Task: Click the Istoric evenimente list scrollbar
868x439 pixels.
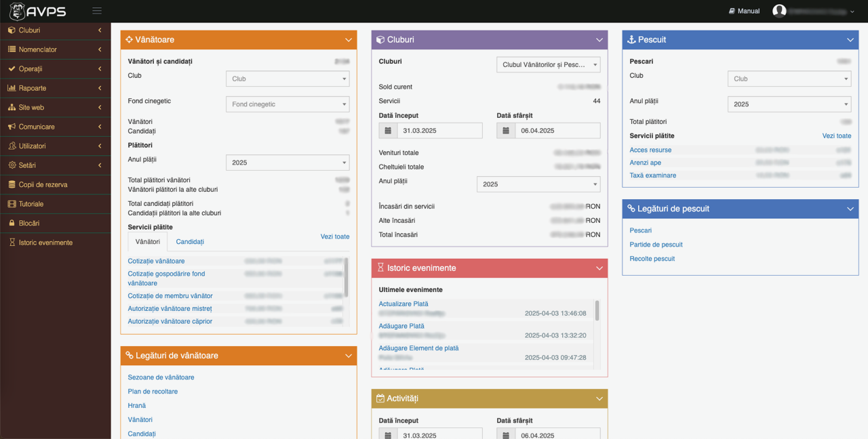Action: (x=597, y=310)
